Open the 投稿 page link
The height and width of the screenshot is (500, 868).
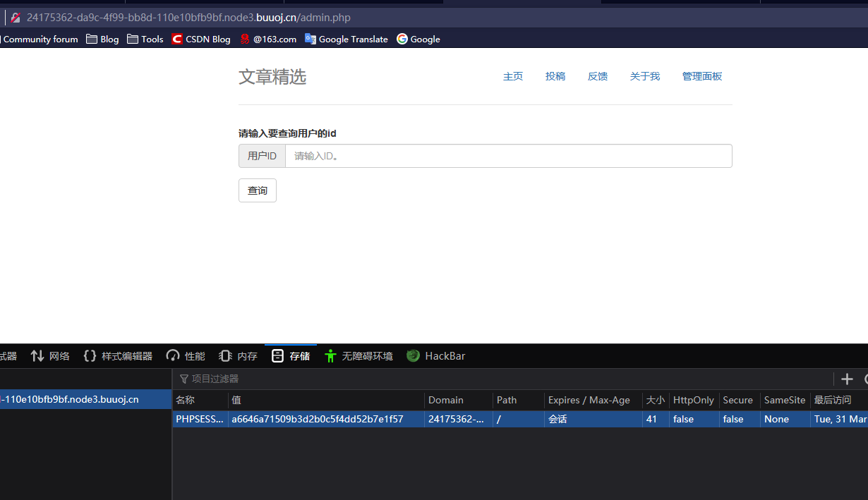coord(555,76)
